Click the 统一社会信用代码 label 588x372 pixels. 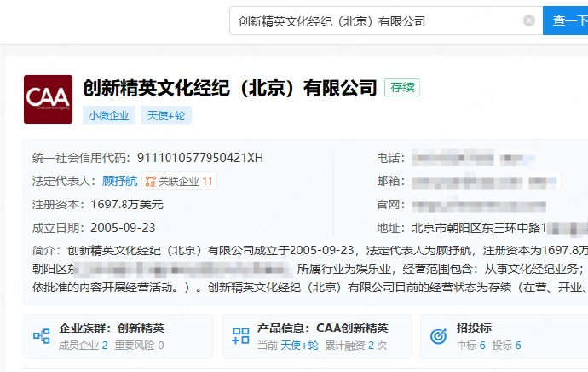[x=81, y=158]
